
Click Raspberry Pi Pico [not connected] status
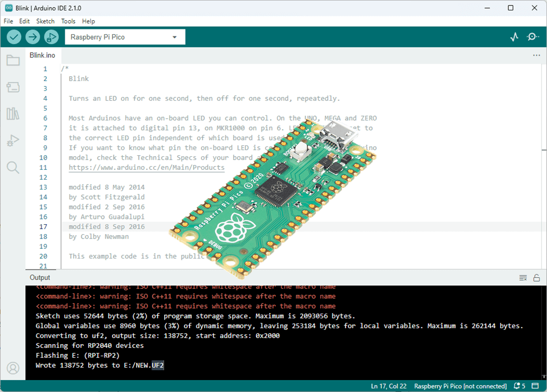(460, 386)
